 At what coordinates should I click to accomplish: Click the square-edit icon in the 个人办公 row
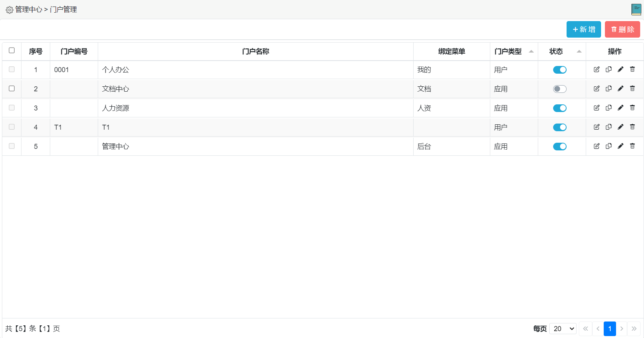click(596, 69)
